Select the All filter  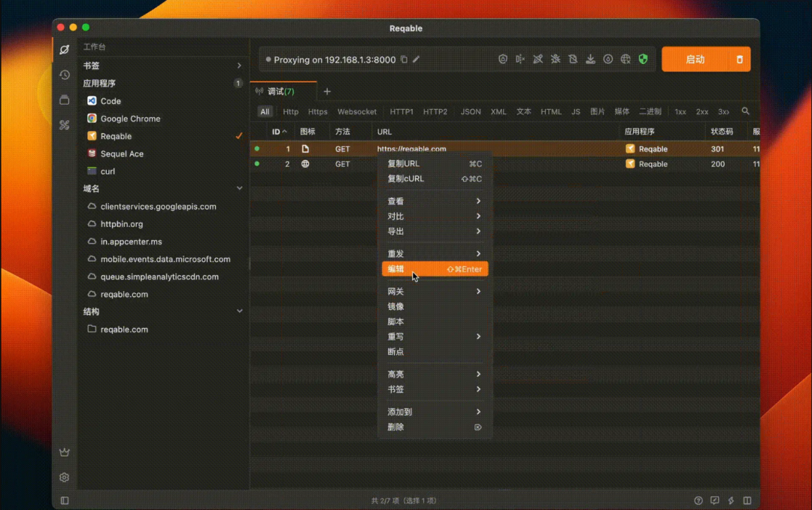265,111
